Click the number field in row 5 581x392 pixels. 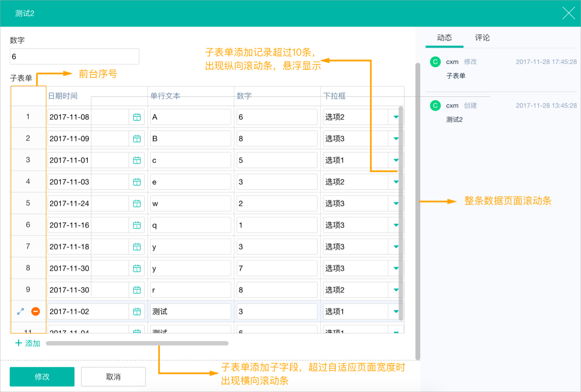(277, 203)
